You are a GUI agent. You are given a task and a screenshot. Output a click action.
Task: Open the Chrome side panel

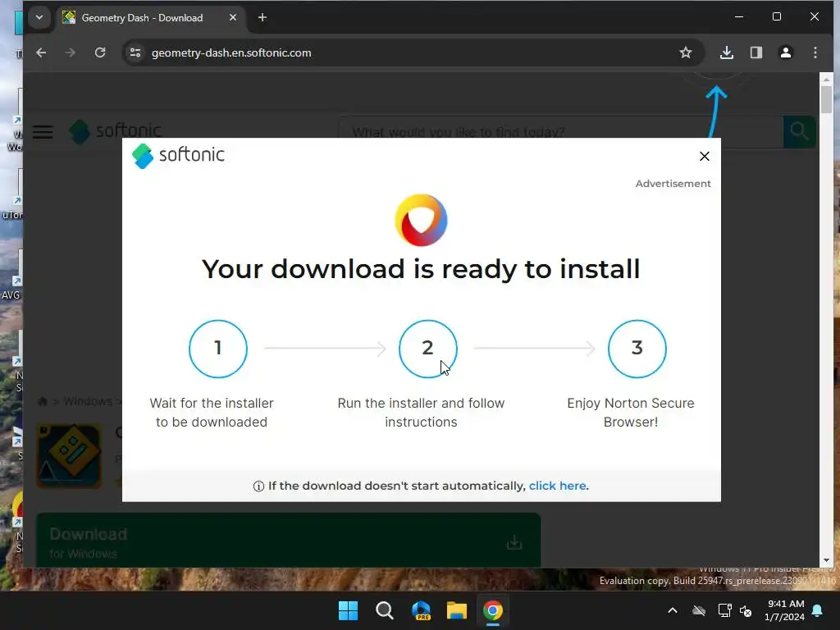[756, 52]
